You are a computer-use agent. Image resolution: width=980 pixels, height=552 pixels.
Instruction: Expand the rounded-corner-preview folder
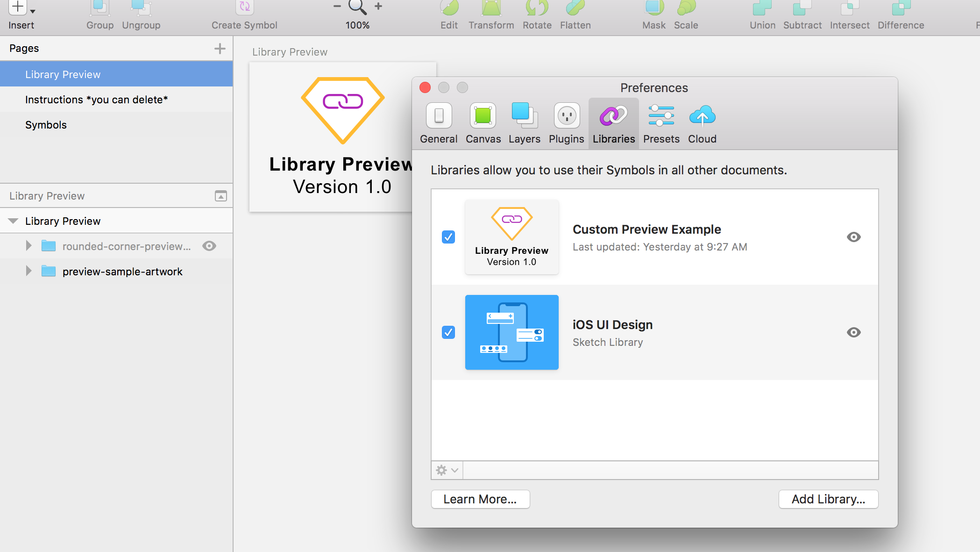[27, 246]
